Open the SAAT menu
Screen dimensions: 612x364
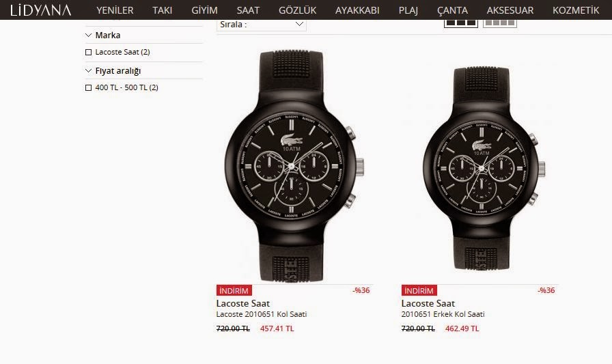tap(248, 10)
